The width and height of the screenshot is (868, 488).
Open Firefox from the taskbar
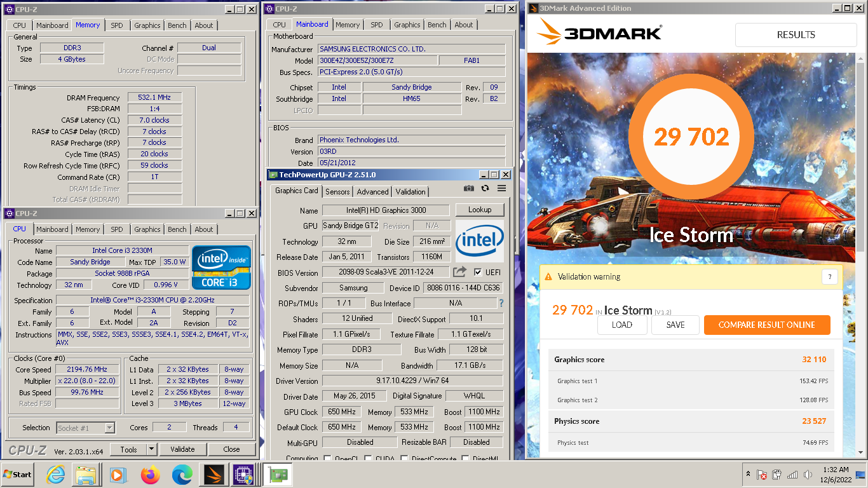point(151,475)
